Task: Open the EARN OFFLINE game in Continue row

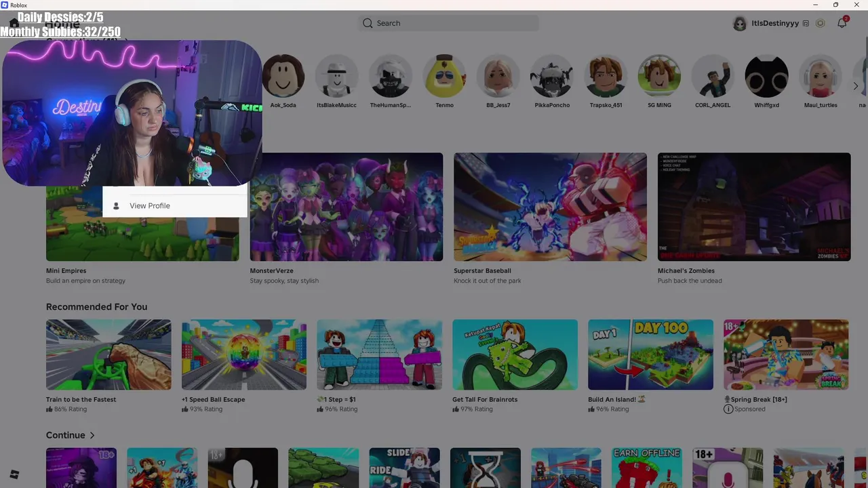Action: tap(647, 468)
